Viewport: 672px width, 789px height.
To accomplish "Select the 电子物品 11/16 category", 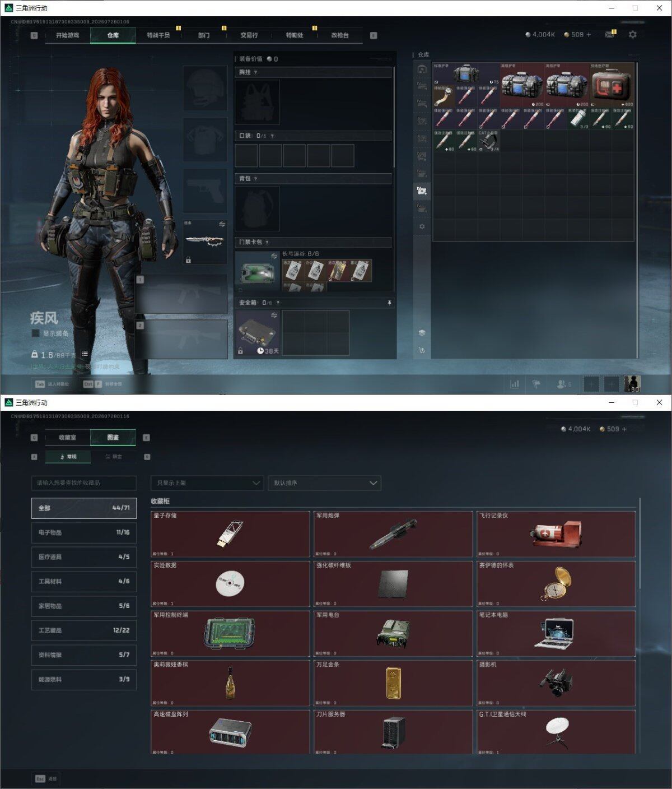I will point(84,532).
